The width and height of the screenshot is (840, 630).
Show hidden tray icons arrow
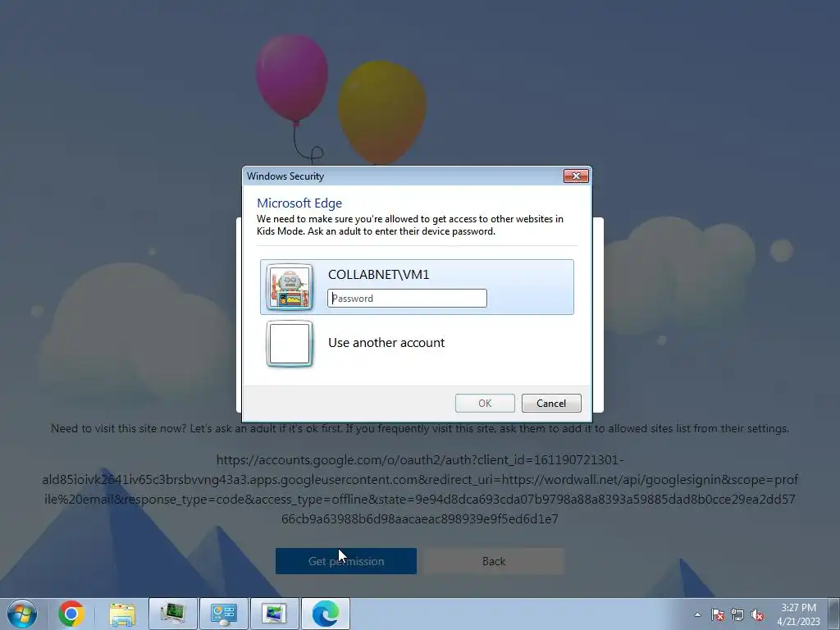pyautogui.click(x=697, y=614)
